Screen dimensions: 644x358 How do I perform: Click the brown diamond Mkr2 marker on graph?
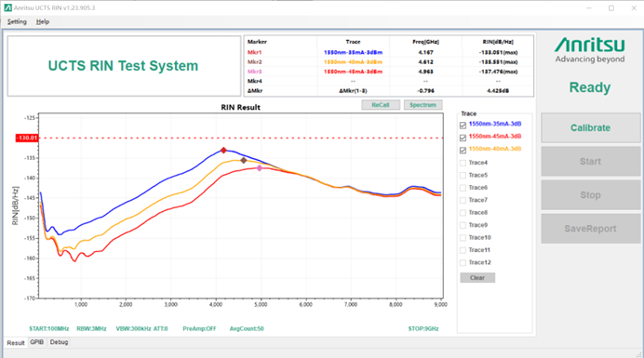click(244, 160)
